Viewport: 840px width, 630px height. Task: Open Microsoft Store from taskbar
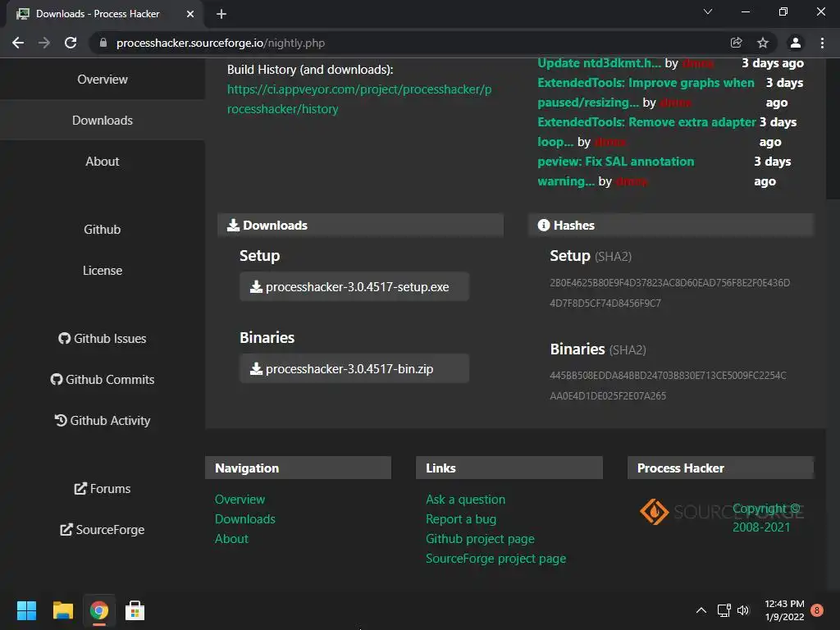pos(135,610)
